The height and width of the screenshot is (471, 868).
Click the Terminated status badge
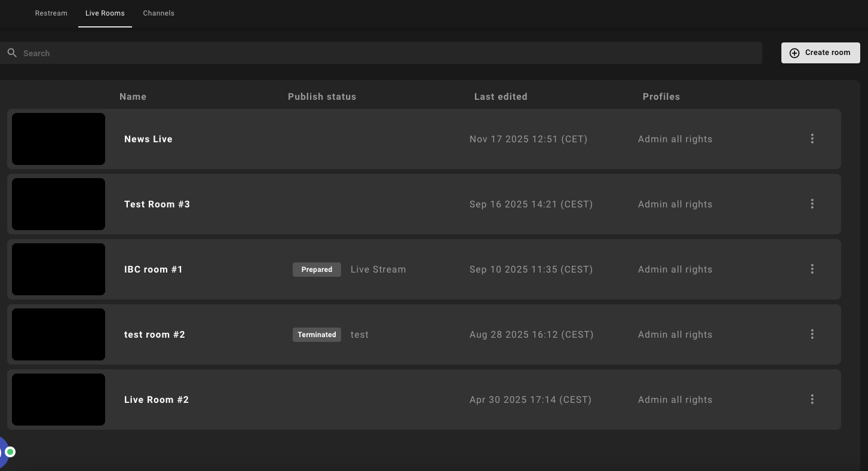[317, 335]
